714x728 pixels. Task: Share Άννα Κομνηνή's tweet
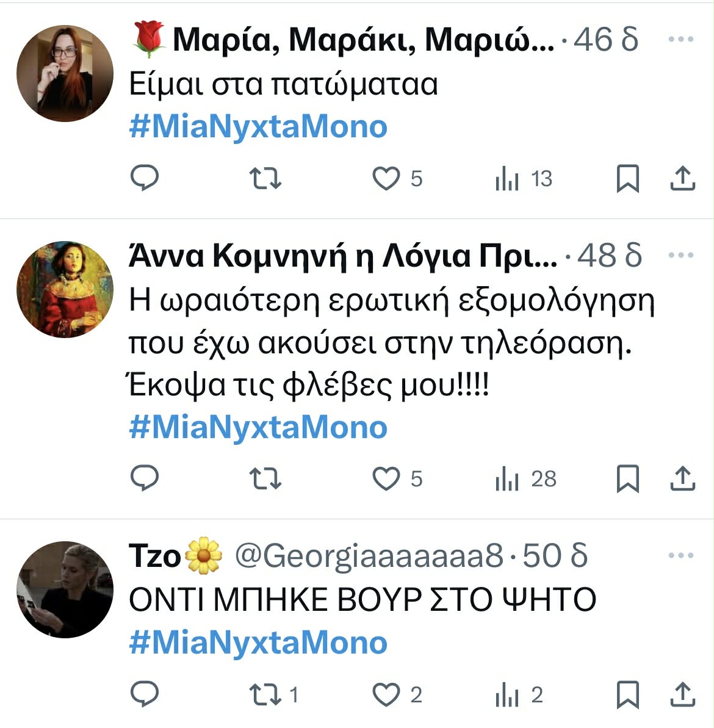point(683,478)
